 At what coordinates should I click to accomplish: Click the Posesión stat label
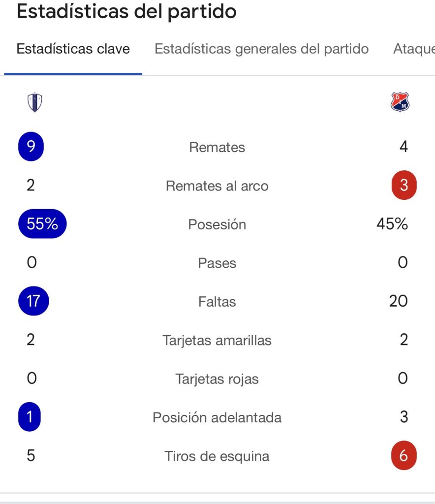click(217, 224)
